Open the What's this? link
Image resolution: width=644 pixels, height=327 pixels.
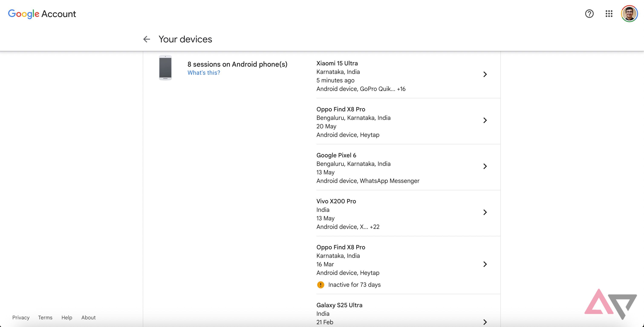pos(204,73)
